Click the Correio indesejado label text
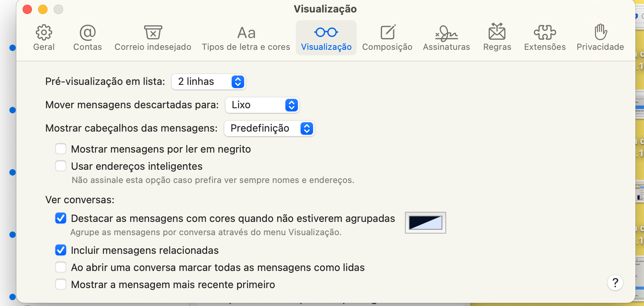The width and height of the screenshot is (644, 306). (153, 47)
